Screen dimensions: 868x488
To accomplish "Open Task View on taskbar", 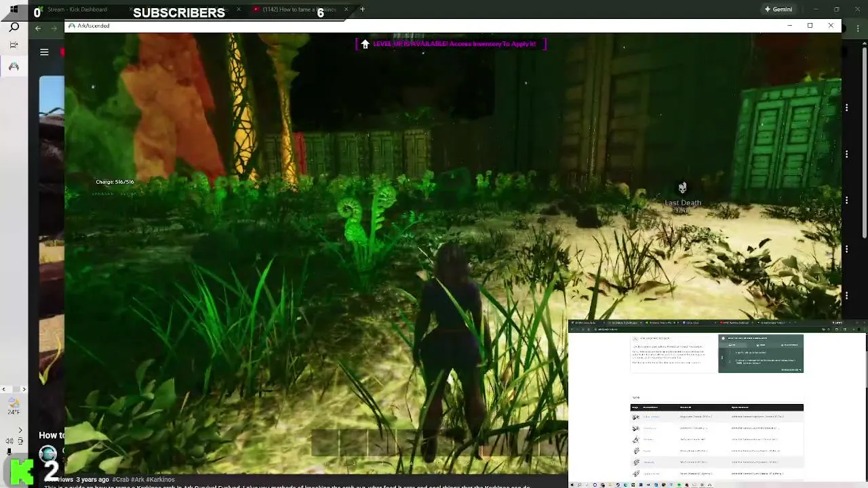I will [x=14, y=45].
